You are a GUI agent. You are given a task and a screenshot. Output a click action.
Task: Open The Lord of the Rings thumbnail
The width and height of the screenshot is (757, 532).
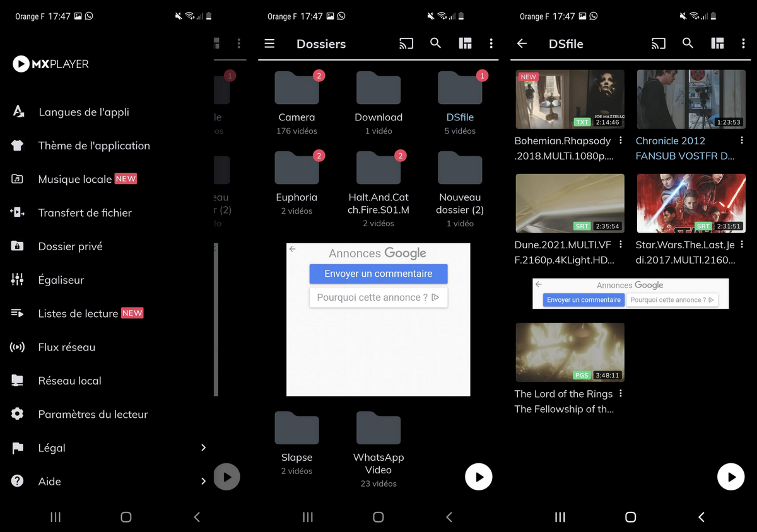pyautogui.click(x=570, y=352)
